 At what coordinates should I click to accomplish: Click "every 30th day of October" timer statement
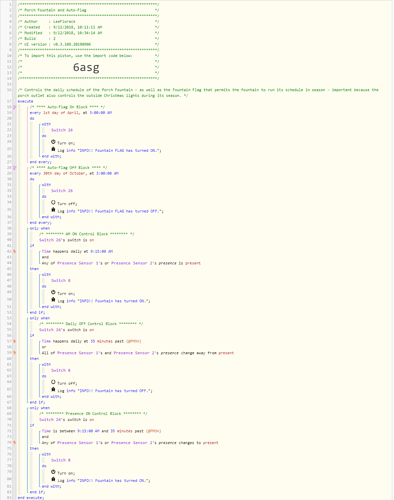pos(74,173)
